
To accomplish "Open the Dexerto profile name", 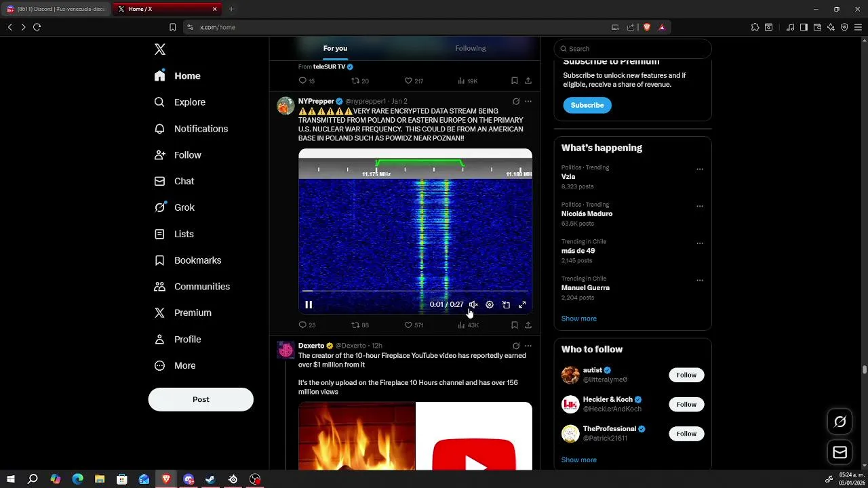I will click(311, 346).
